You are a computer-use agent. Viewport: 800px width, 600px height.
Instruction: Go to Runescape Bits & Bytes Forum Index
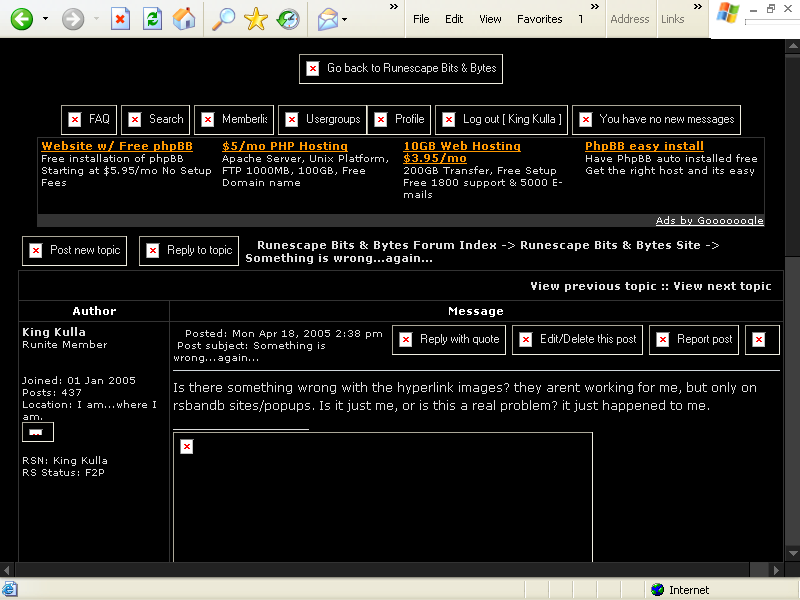click(x=377, y=245)
